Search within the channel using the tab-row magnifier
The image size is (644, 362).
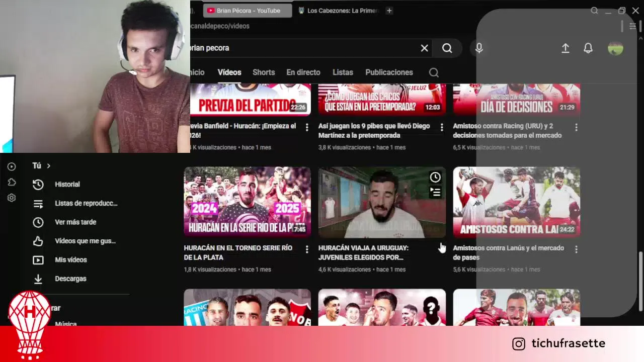tap(434, 72)
